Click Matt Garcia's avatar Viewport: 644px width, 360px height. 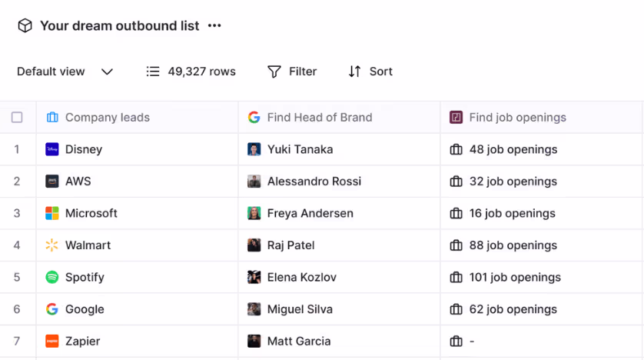point(254,341)
